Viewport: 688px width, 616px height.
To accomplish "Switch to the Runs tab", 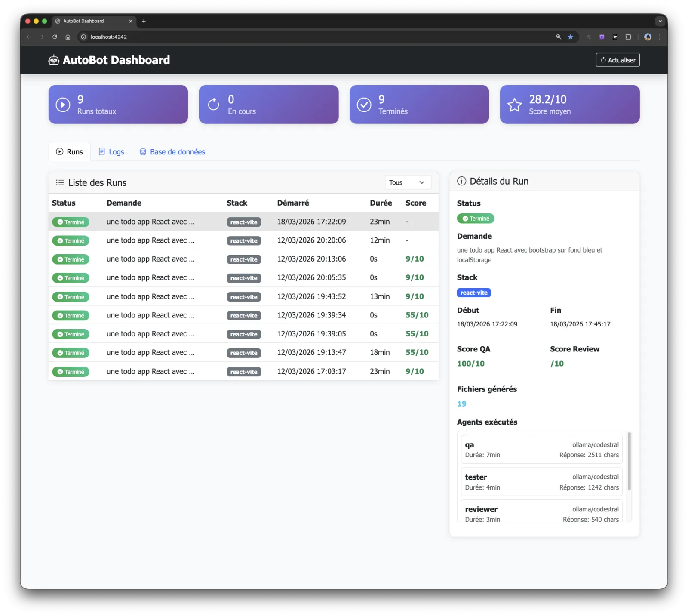I will [x=70, y=151].
